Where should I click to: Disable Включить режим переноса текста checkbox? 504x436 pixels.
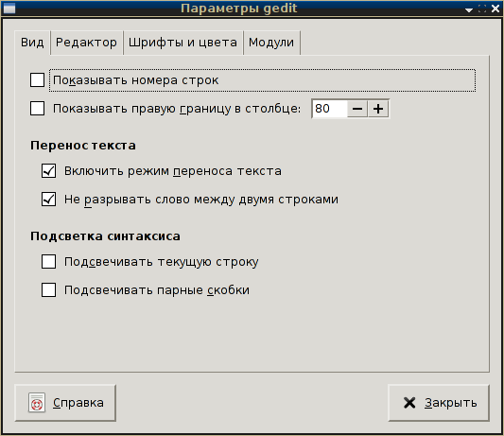tap(48, 171)
